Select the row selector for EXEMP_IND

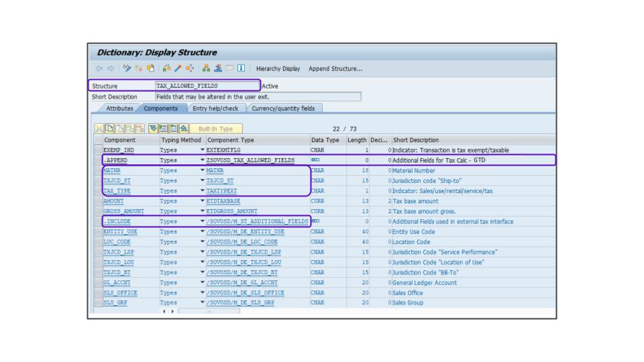(97, 150)
